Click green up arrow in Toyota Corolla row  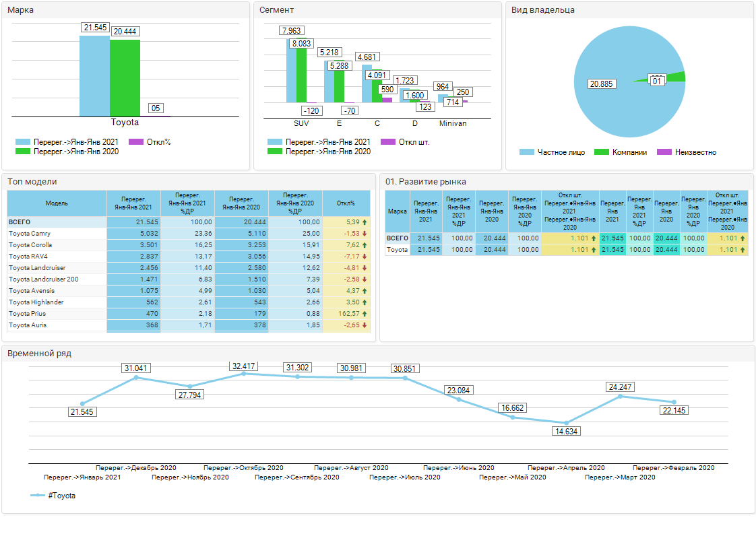365,245
